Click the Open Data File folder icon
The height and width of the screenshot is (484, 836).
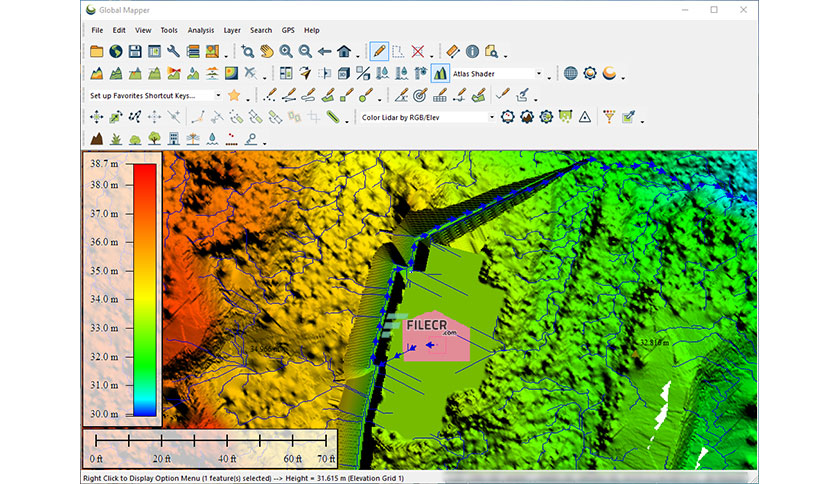97,51
